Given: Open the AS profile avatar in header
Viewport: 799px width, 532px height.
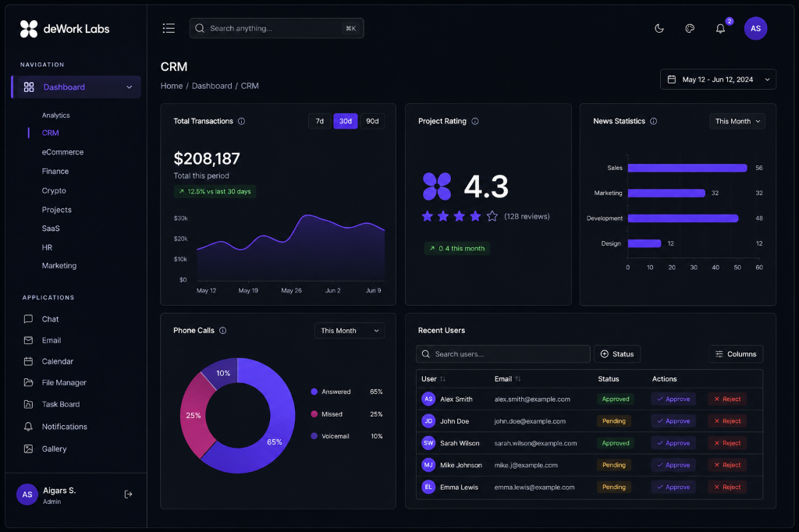Looking at the screenshot, I should pos(755,29).
